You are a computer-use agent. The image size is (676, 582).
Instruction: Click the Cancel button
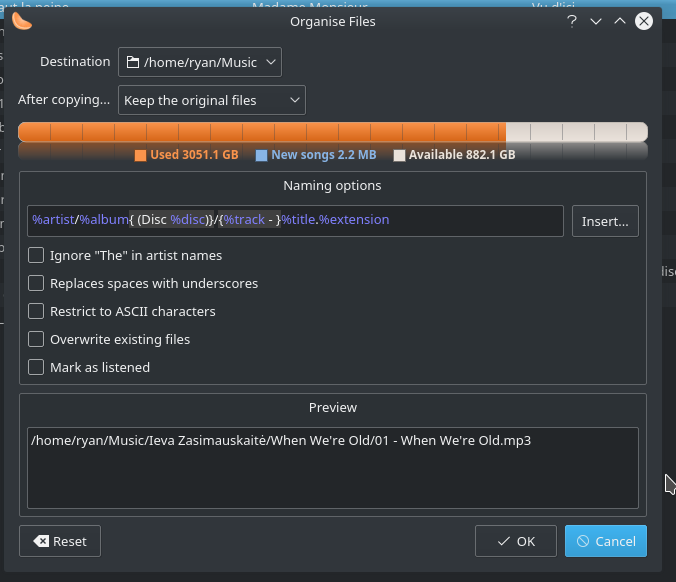click(606, 541)
